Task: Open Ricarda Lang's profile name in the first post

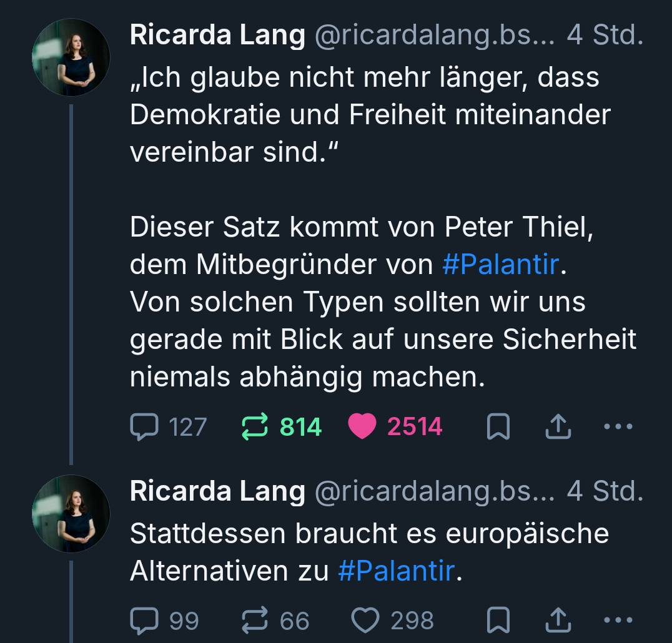Action: 217,36
